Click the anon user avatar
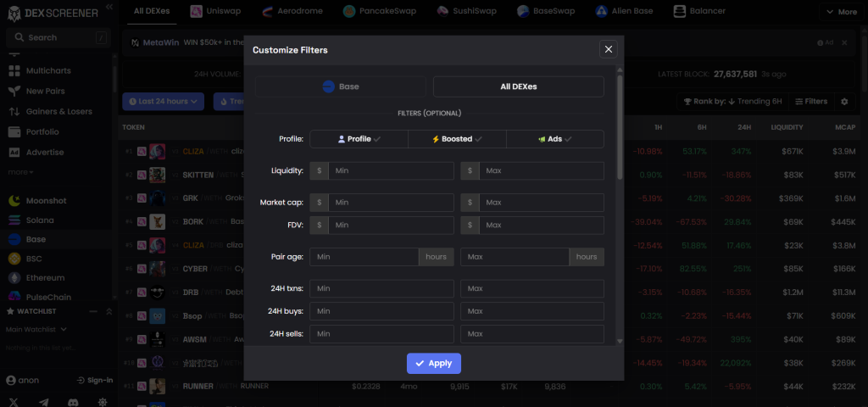 pos(10,381)
